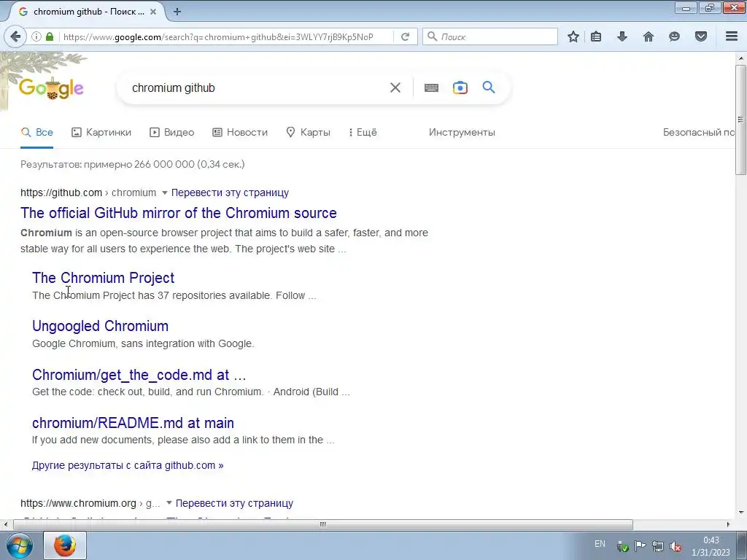Open the Windows Start button
This screenshot has width=747, height=560.
[x=20, y=545]
